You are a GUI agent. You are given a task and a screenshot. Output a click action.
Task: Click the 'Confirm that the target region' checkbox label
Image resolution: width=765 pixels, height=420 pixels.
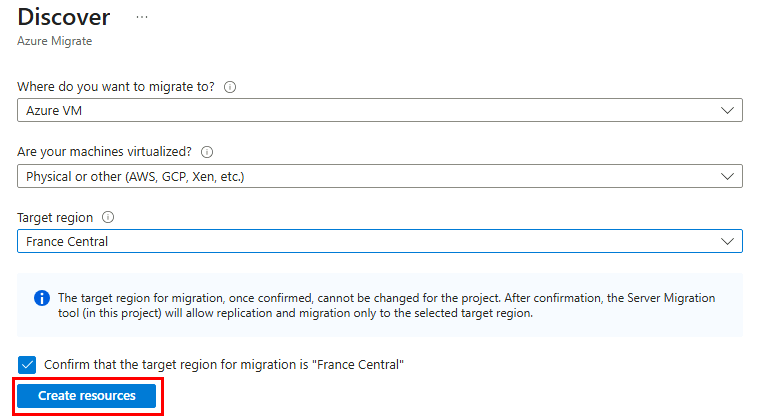(224, 364)
